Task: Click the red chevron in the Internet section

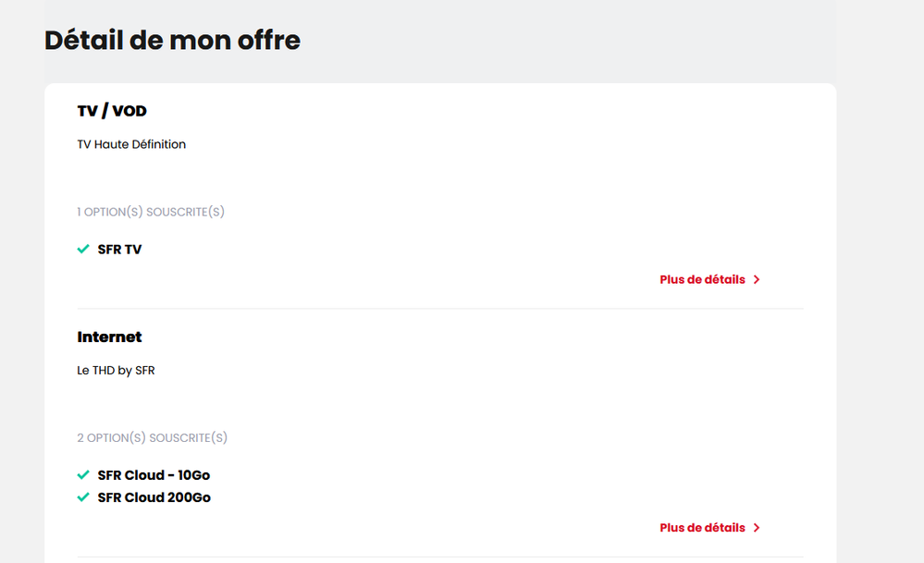Action: coord(756,527)
